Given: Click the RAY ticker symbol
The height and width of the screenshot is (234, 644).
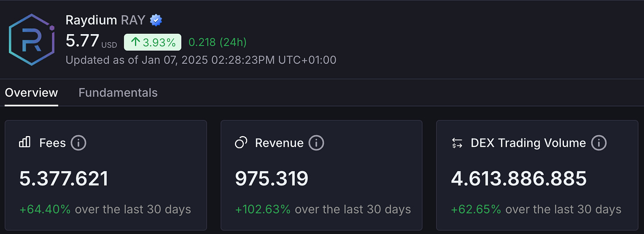Looking at the screenshot, I should pyautogui.click(x=134, y=20).
